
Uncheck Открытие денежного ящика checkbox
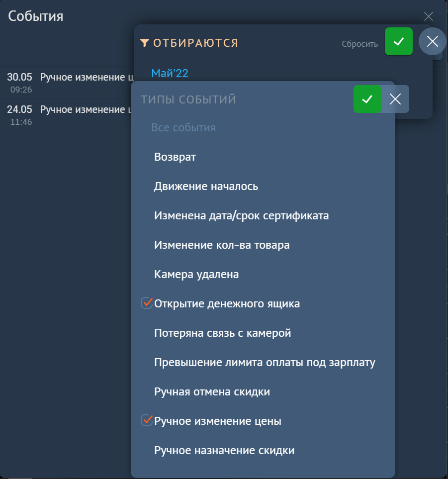click(147, 303)
